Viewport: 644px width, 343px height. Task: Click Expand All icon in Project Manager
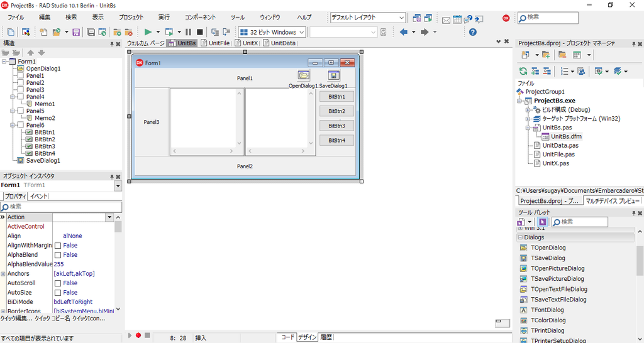[x=535, y=72]
